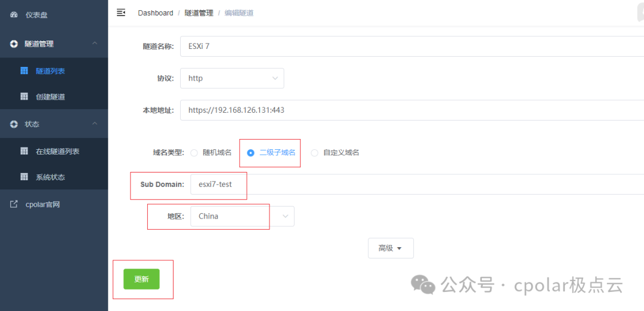The image size is (644, 311).
Task: Select the 自定义域名 radio option
Action: tap(335, 153)
